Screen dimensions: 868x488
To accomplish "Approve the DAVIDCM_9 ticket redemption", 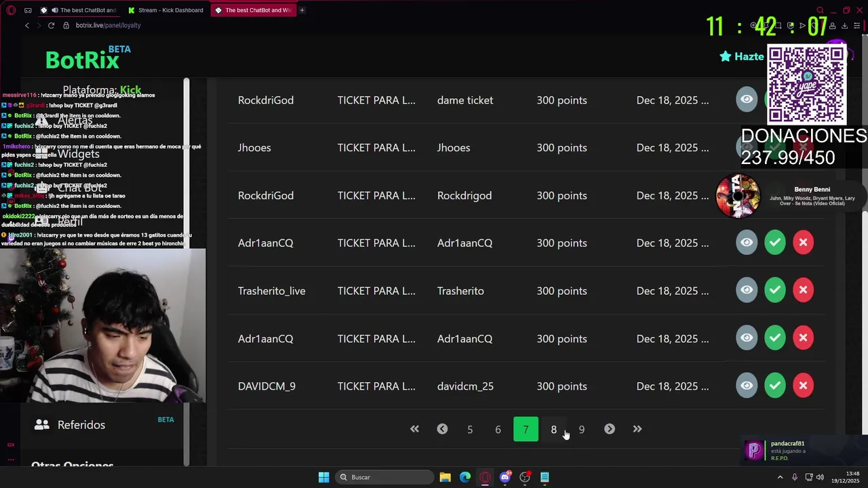I will 775,386.
